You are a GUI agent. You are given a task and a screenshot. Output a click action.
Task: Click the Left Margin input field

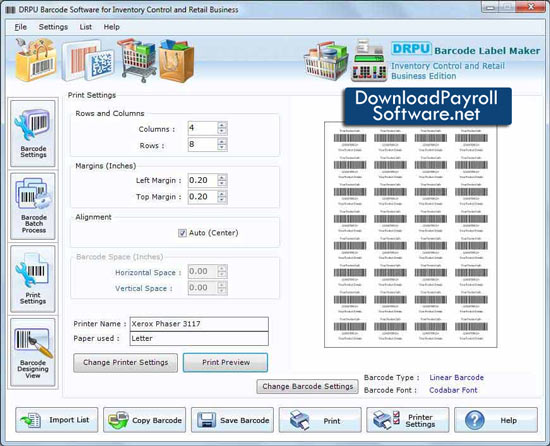[203, 181]
